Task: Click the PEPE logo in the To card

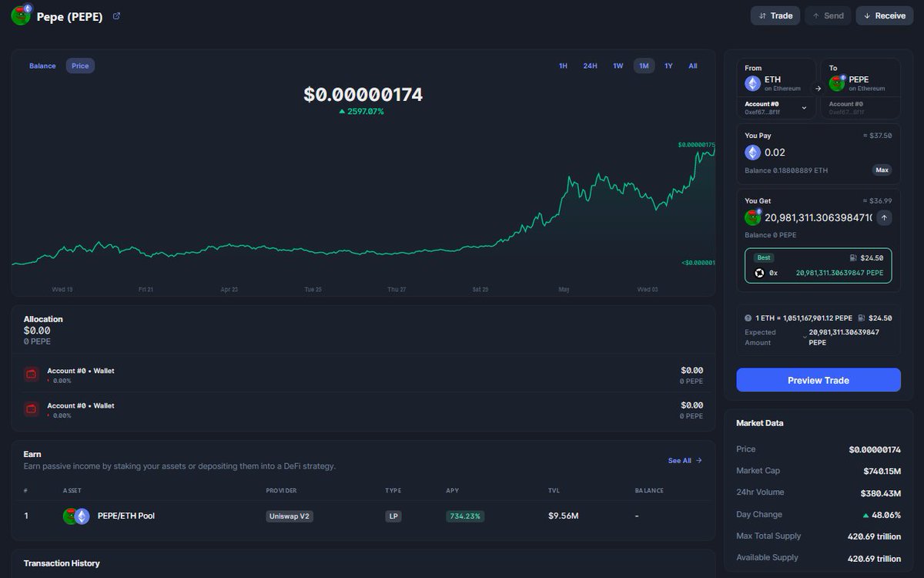Action: [x=837, y=82]
